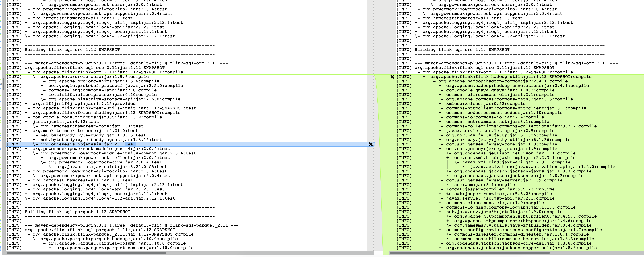Click the X delete icon on green block

pyautogui.click(x=392, y=77)
